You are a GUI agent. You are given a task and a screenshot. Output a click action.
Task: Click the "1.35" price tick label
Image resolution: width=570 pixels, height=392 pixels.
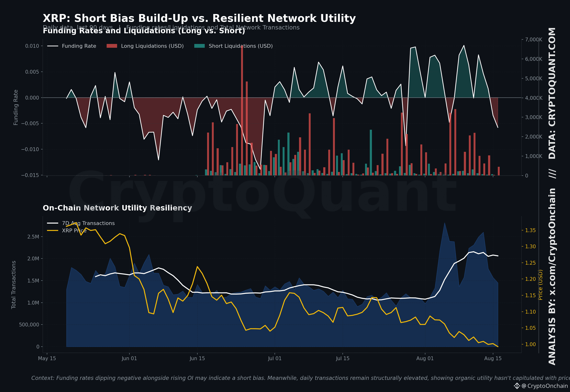click(531, 230)
